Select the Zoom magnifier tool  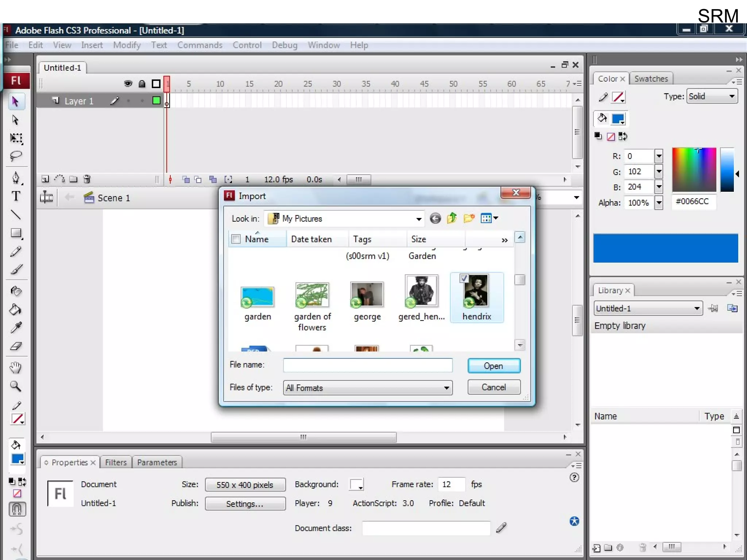pos(16,386)
